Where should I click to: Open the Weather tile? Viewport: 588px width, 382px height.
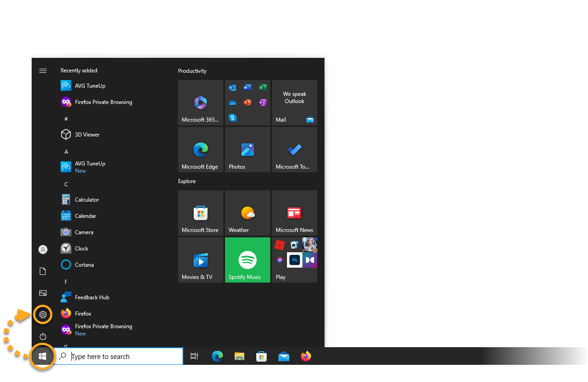[x=247, y=213]
